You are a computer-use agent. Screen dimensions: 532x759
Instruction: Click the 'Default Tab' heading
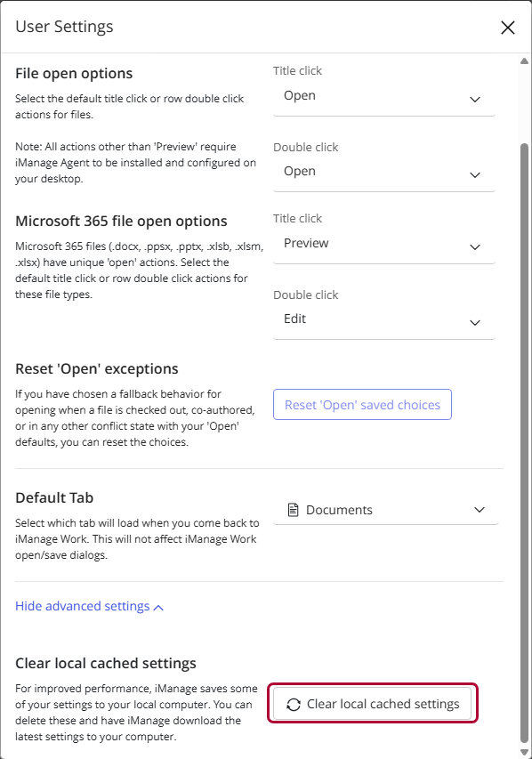(54, 497)
